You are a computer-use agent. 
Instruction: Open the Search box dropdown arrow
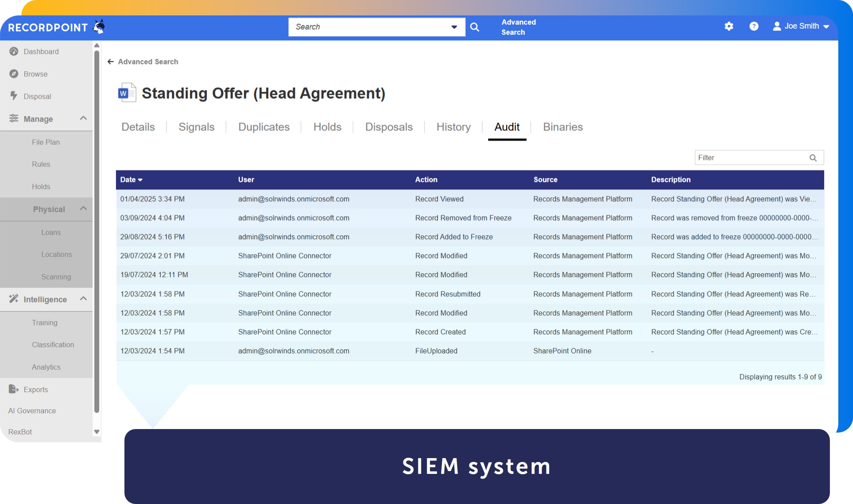tap(454, 27)
